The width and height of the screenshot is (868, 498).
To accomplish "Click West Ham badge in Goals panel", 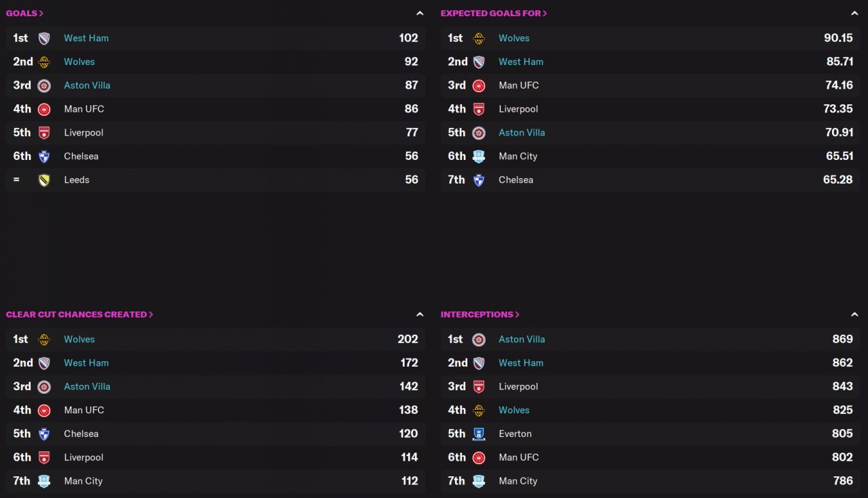I will click(x=44, y=39).
